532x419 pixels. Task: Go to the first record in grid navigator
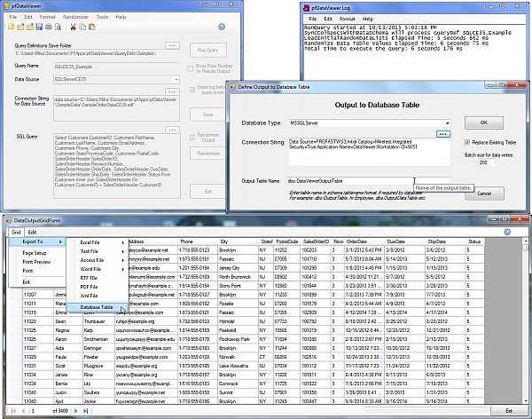coord(13,411)
